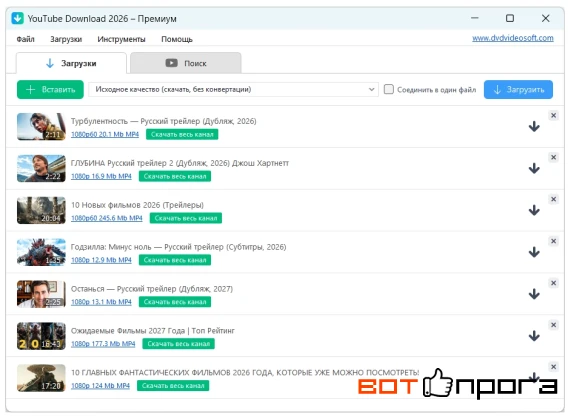Visit the www.dvdvideosoft.com link
This screenshot has width=570, height=419.
coord(513,38)
